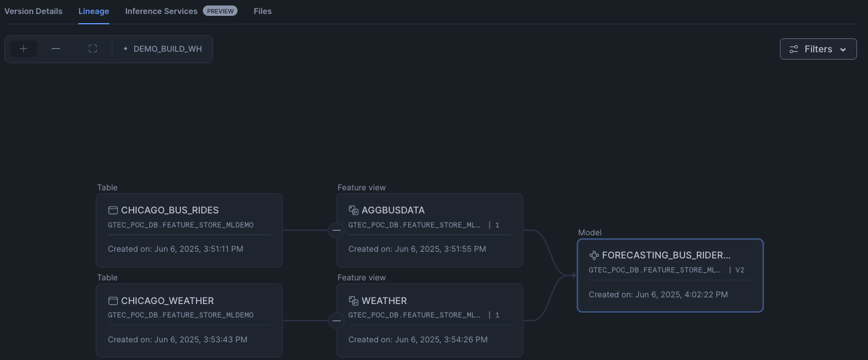Collapse the WEATHER feature view upstream node

click(336, 320)
